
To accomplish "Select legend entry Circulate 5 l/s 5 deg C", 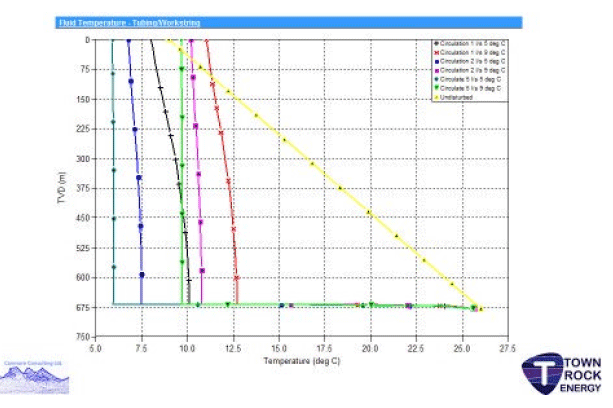I will click(x=468, y=79).
